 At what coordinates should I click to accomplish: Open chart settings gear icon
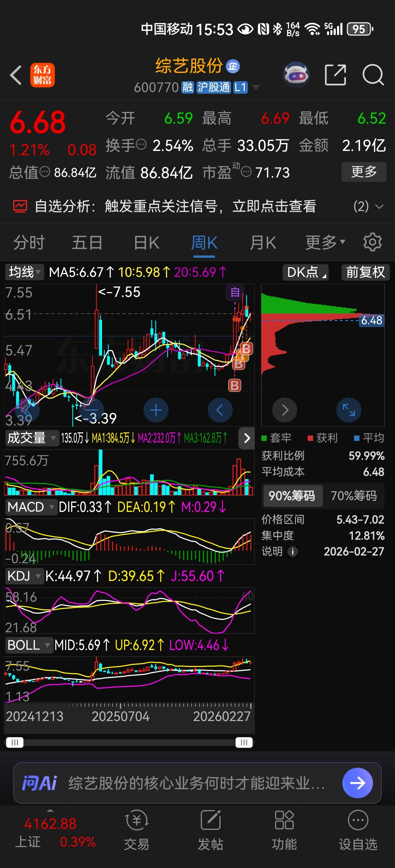pyautogui.click(x=372, y=242)
